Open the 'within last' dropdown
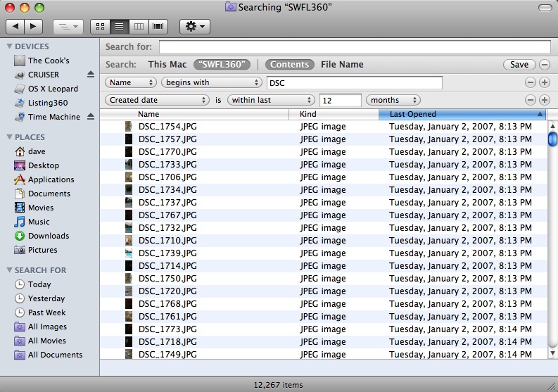 pyautogui.click(x=271, y=100)
